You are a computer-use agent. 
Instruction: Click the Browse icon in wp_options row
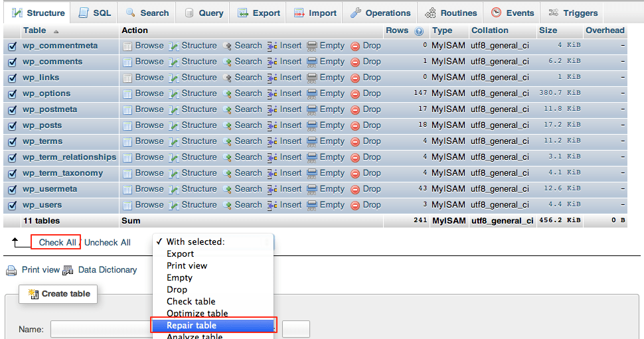[127, 94]
